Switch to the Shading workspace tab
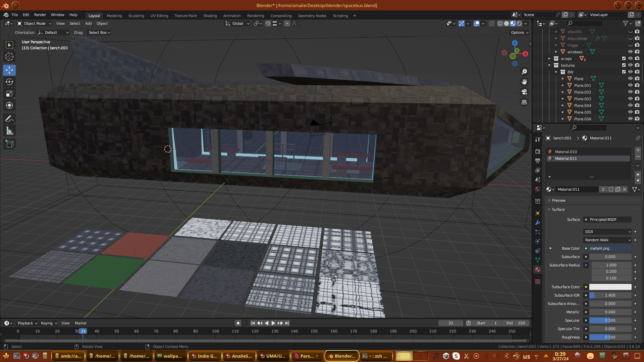The width and height of the screenshot is (644, 362). point(210,16)
